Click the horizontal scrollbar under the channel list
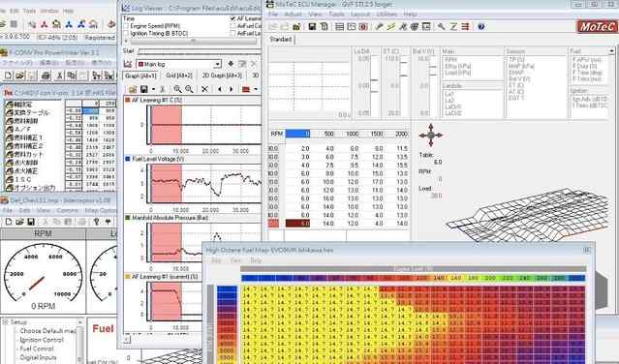 point(193,41)
